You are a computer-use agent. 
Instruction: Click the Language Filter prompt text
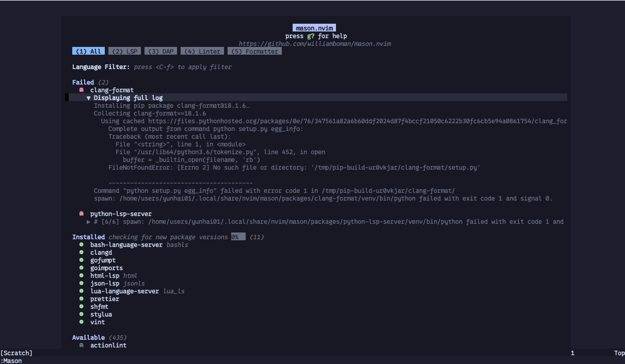click(x=183, y=67)
